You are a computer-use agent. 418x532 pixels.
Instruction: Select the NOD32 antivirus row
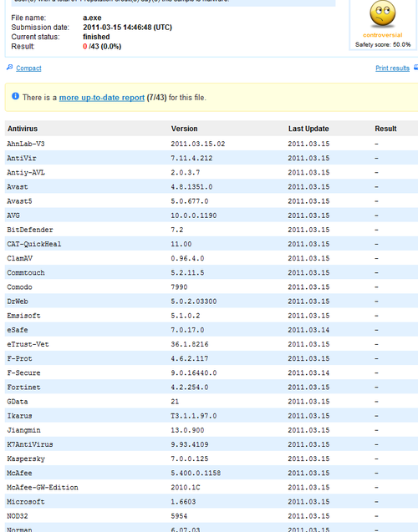coord(212,516)
